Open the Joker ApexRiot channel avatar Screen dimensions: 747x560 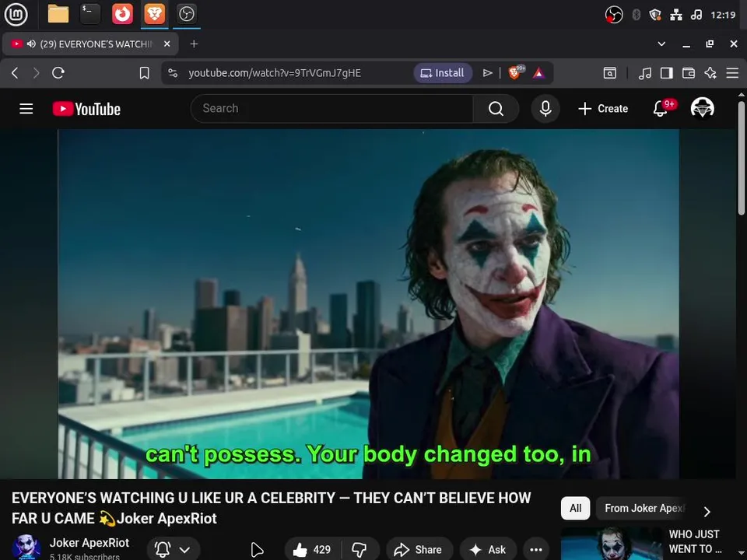click(x=26, y=547)
